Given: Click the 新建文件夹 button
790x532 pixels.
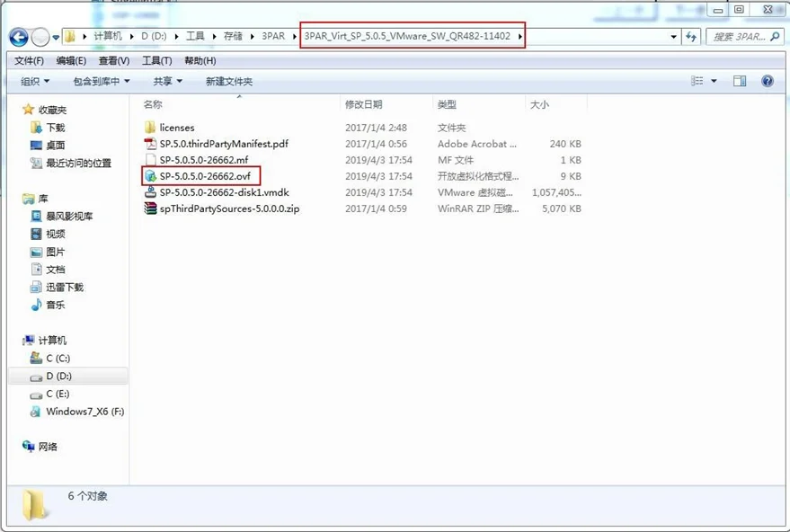Looking at the screenshot, I should tap(229, 81).
